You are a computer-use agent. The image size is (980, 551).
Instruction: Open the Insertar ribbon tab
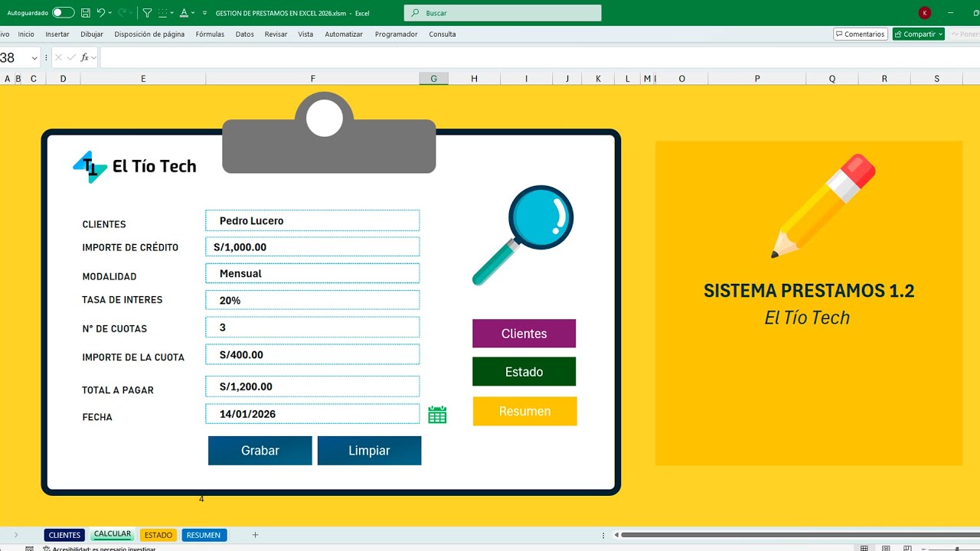[x=57, y=34]
